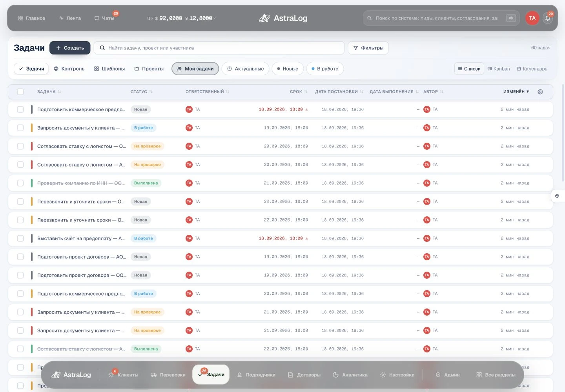Click the TA user avatar in header
Screen dimensions: 565x392
(x=532, y=18)
